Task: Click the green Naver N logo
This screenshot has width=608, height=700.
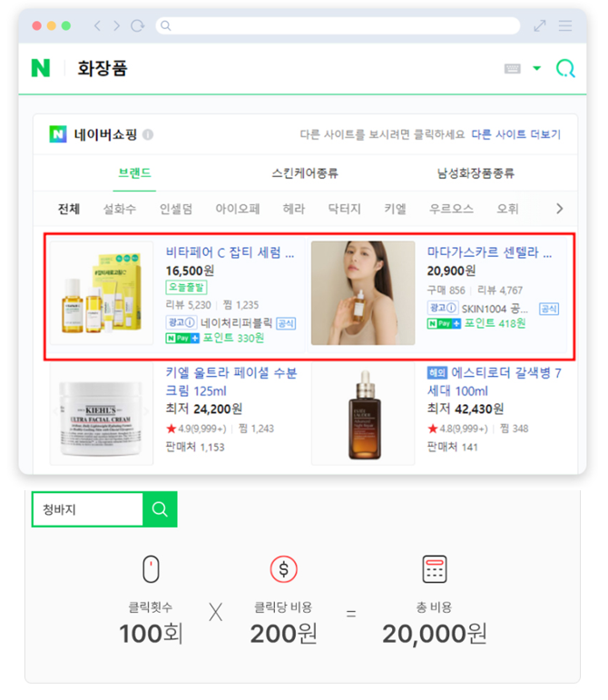Action: [x=41, y=68]
